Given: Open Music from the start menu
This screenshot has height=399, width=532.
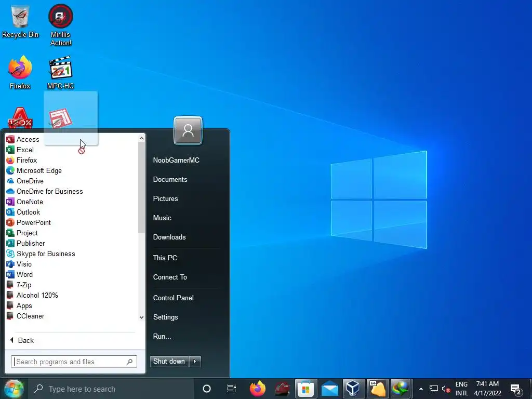Looking at the screenshot, I should click(162, 218).
